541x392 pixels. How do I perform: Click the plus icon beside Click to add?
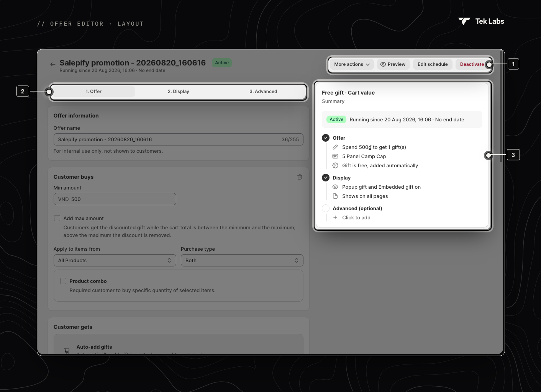point(335,217)
